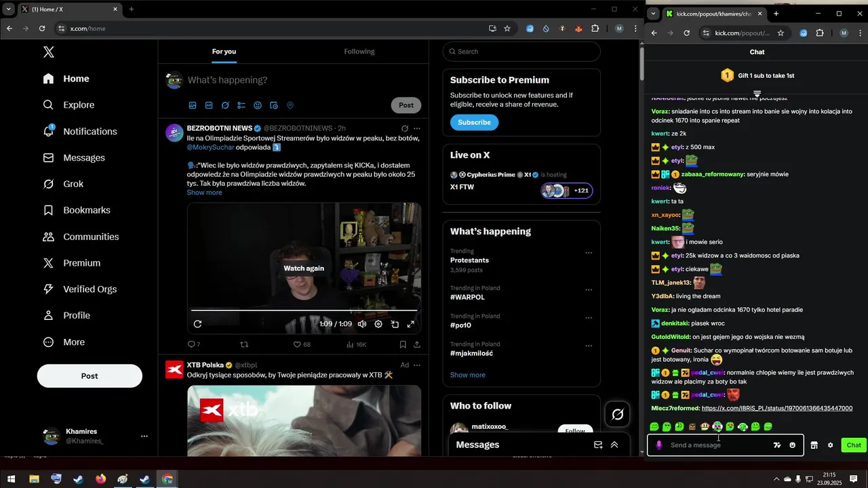
Task: Open File Explorer from the taskbar
Action: 34,479
